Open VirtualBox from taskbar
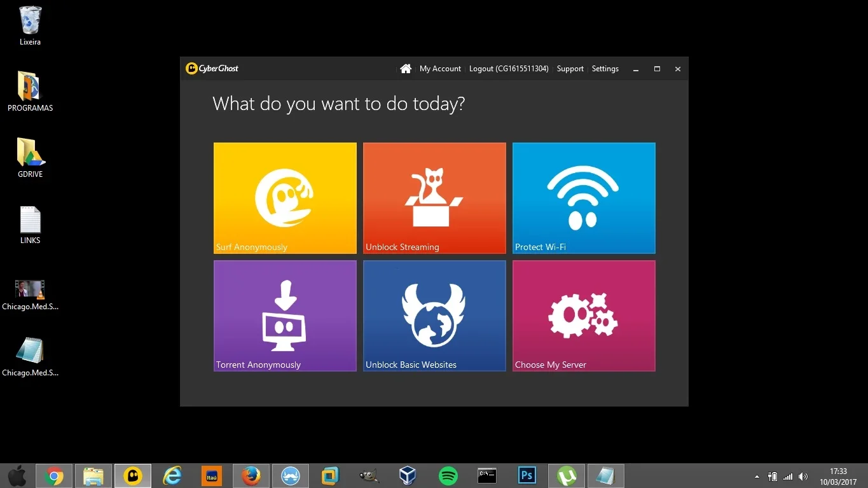This screenshot has height=488, width=868. (408, 476)
